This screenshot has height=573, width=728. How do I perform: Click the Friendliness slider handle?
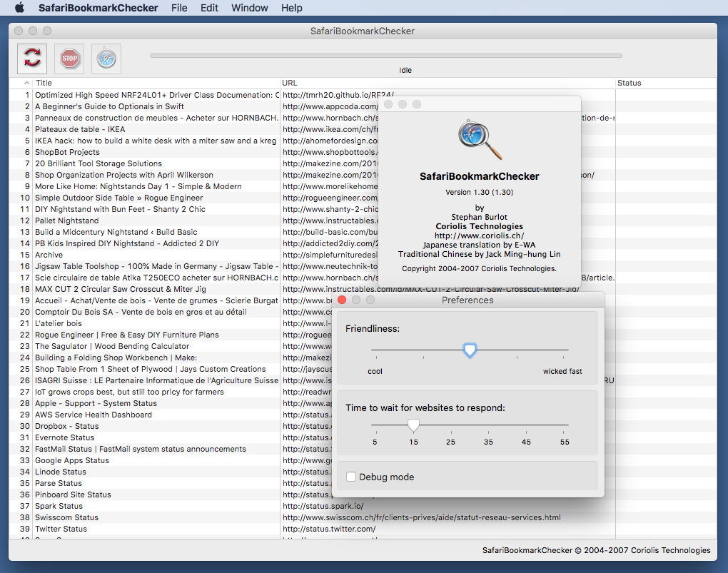470,350
